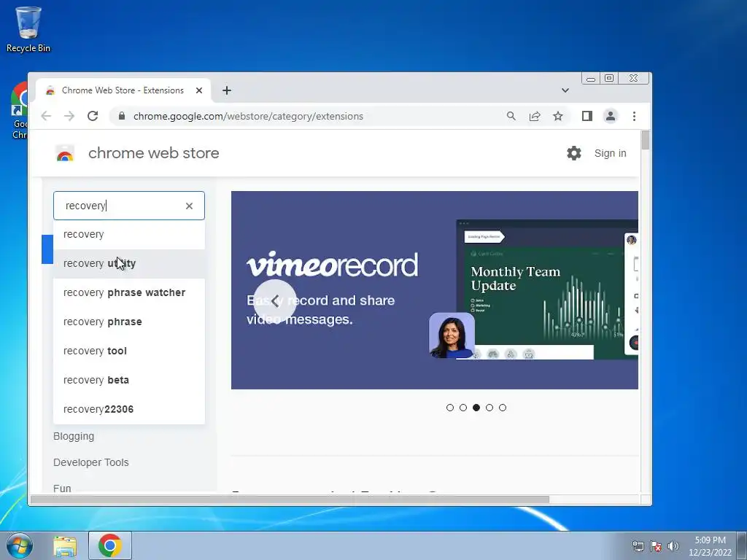This screenshot has width=747, height=560.
Task: Select the 'recovery22306' suggestion
Action: coord(129,409)
